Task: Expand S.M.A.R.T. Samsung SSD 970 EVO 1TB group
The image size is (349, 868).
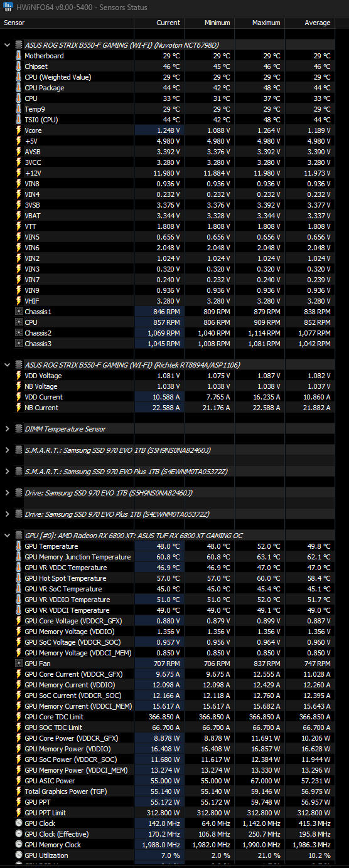Action: click(x=7, y=450)
